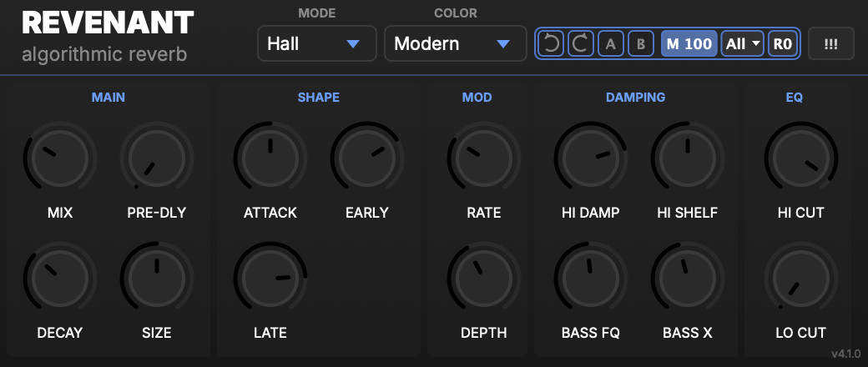The width and height of the screenshot is (868, 367).
Task: Toggle the M 100 button
Action: point(689,43)
